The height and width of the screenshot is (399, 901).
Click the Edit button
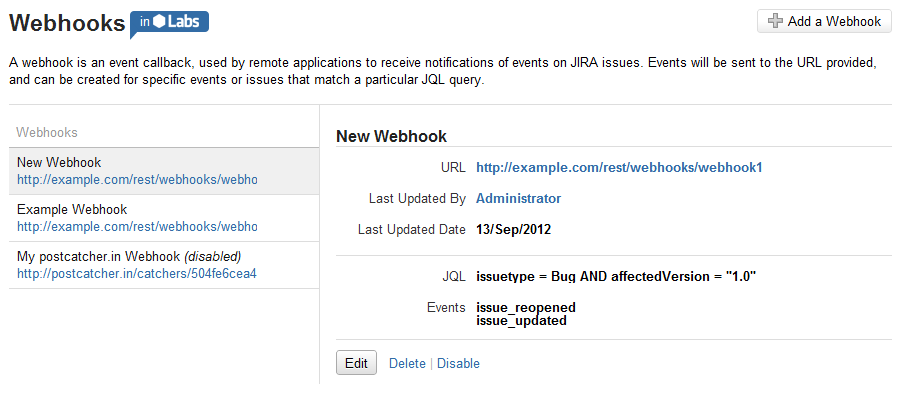tap(356, 363)
